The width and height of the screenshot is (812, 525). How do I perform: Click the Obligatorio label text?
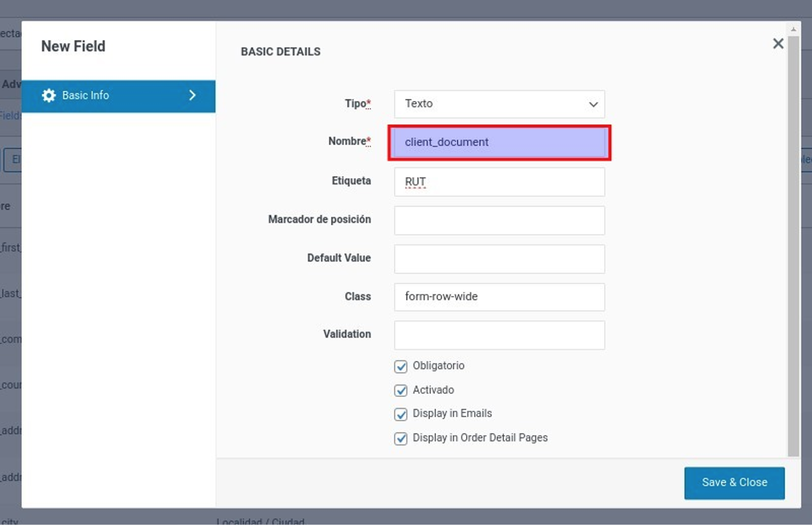[x=438, y=366]
